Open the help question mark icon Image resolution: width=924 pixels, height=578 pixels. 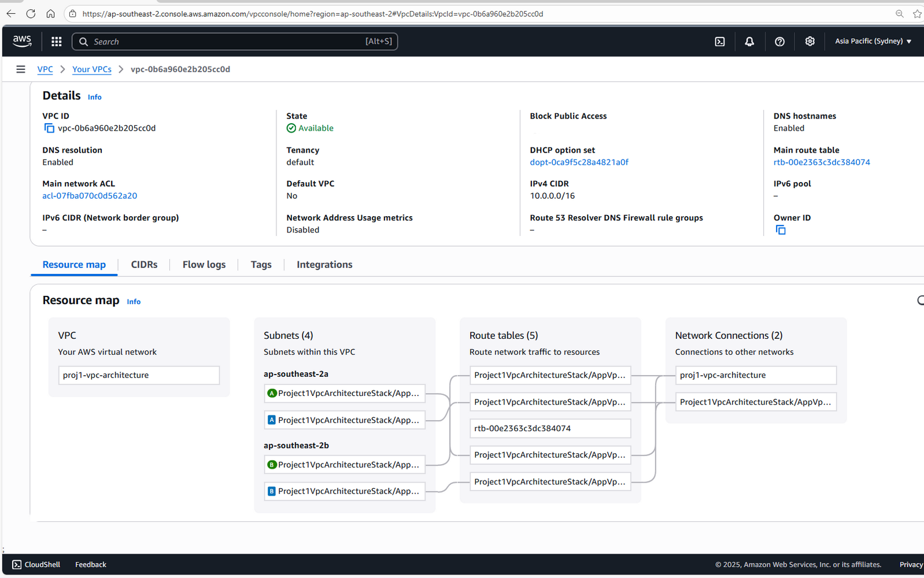click(x=779, y=42)
